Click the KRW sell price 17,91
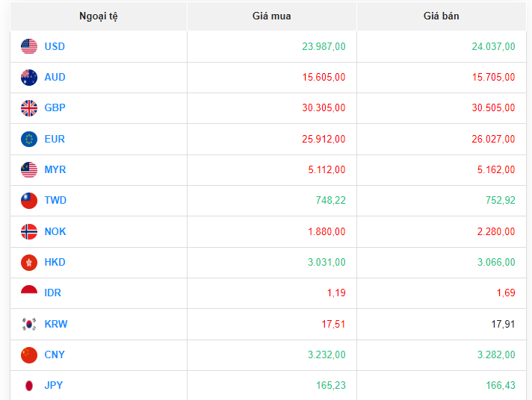 [x=503, y=324]
